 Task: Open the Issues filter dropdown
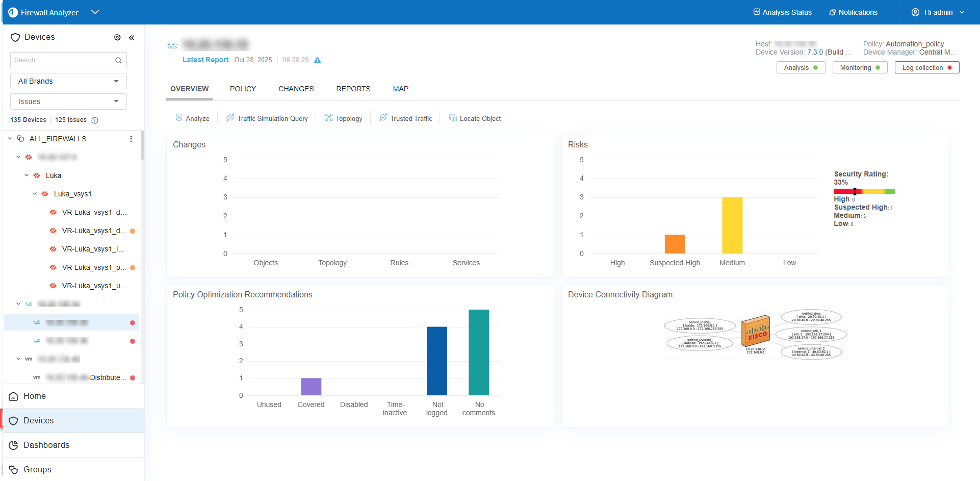coord(68,102)
